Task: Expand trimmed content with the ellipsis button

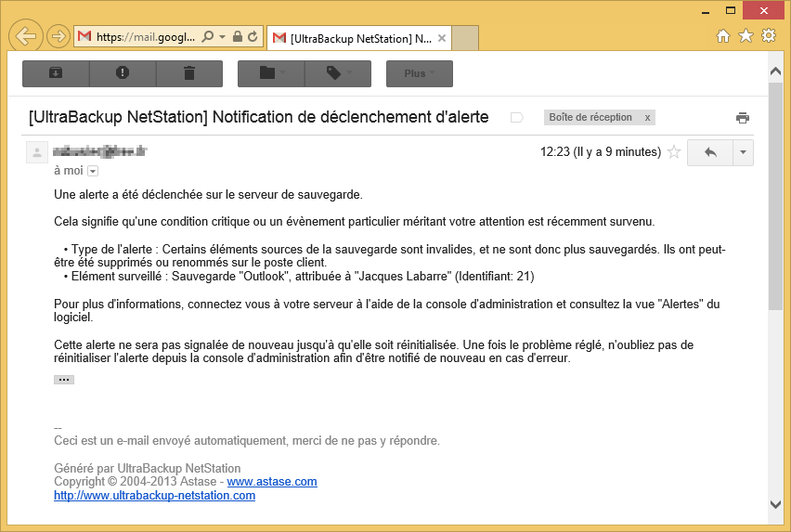Action: 64,380
